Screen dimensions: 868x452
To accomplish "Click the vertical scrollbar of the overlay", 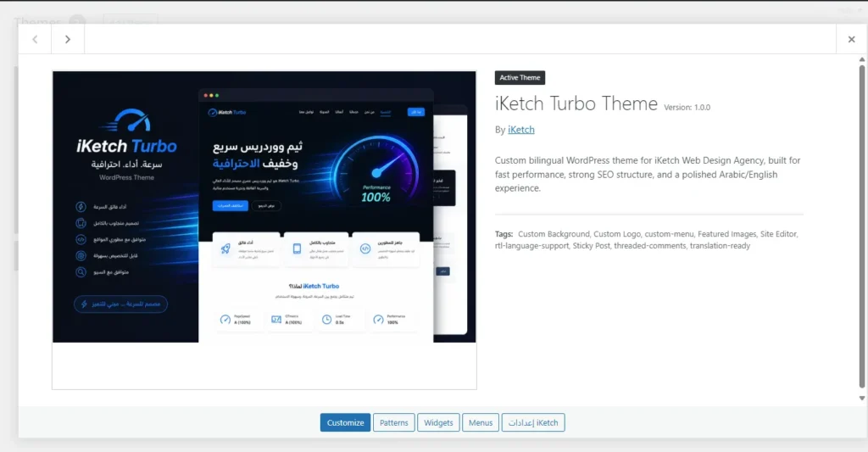I will [862, 226].
